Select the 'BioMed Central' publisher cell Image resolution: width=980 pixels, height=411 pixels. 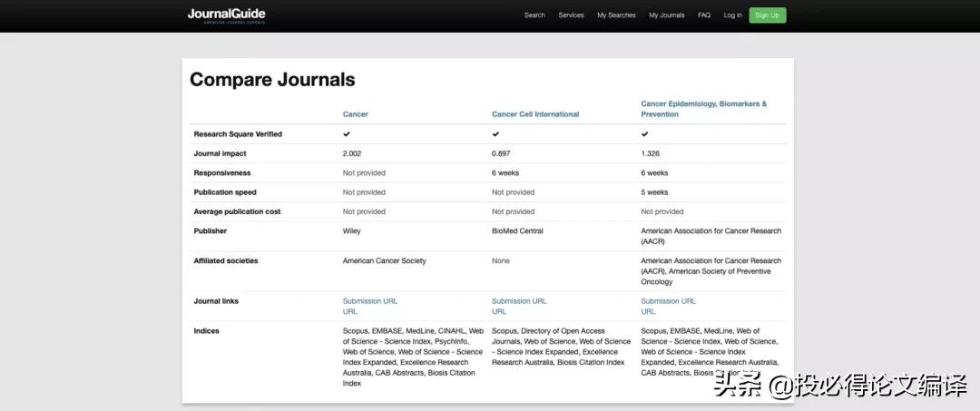[517, 231]
